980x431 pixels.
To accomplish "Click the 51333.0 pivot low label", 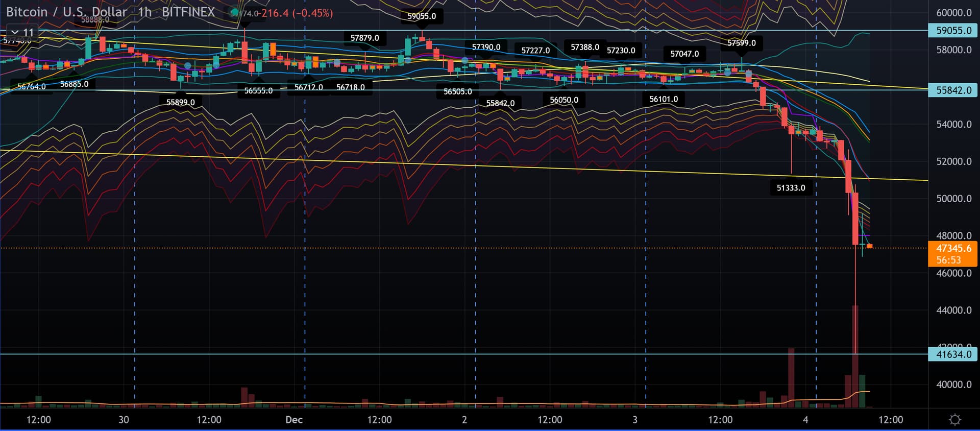I will pyautogui.click(x=791, y=188).
